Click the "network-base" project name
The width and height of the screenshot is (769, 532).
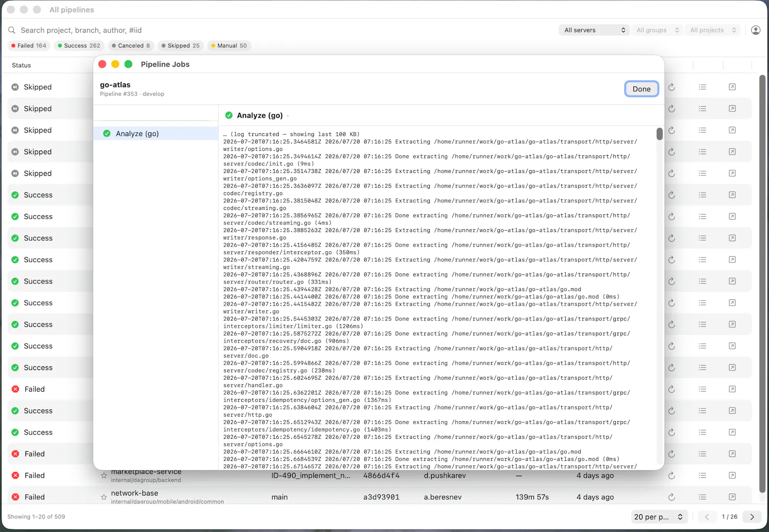[135, 493]
